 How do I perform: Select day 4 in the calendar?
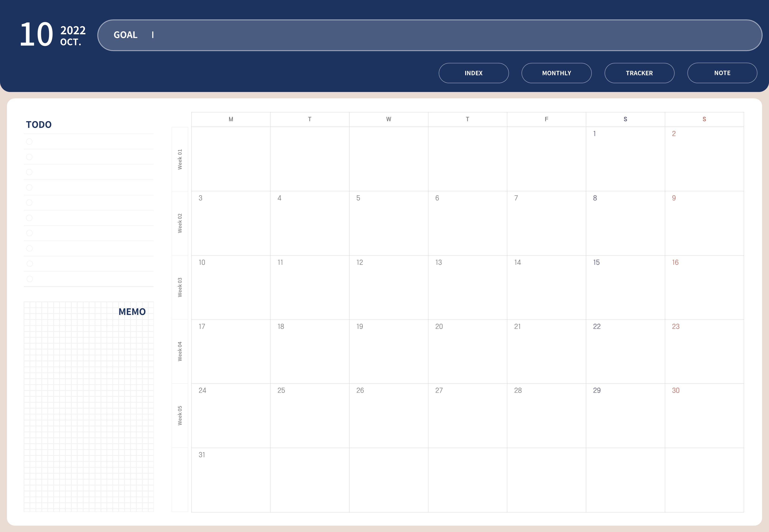pos(310,223)
